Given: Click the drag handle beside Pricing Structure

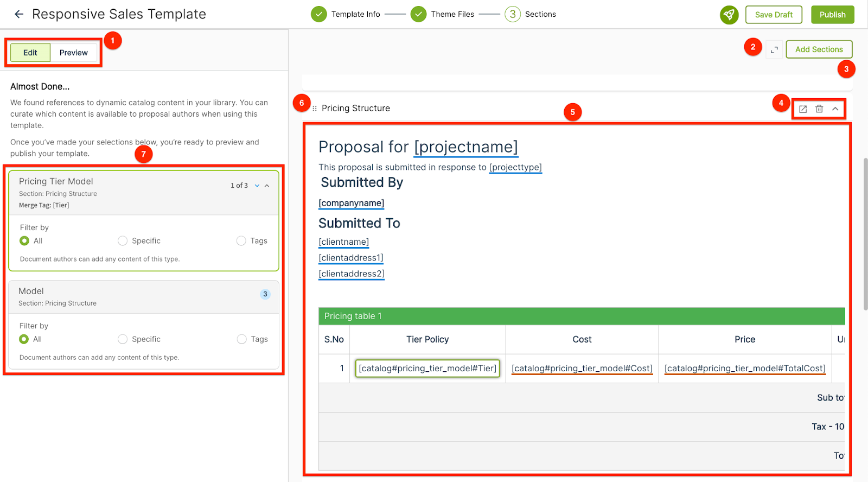Looking at the screenshot, I should pos(315,109).
